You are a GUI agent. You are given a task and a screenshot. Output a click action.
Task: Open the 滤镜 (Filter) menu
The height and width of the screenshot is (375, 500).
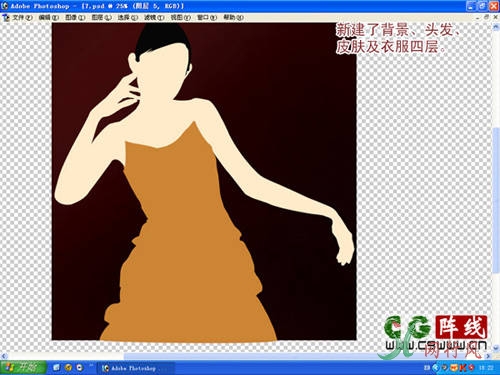click(154, 17)
